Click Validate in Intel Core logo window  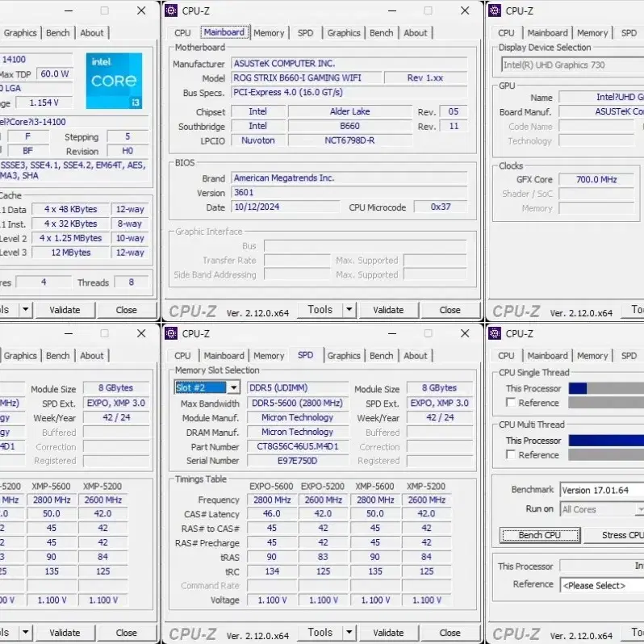click(65, 310)
